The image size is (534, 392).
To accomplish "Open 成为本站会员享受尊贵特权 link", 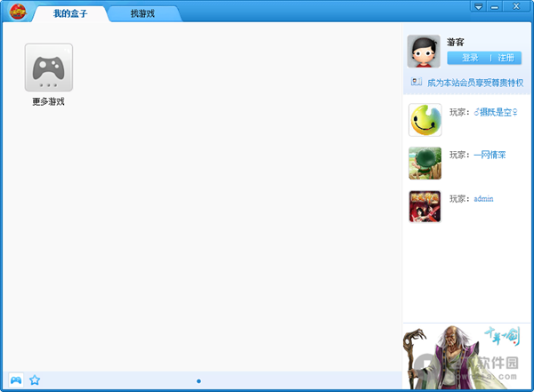I will [x=475, y=83].
